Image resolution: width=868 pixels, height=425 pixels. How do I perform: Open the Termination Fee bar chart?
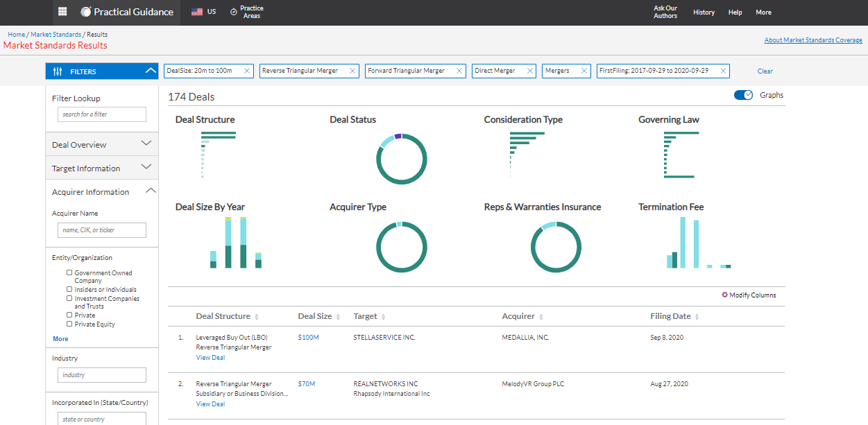[699, 243]
